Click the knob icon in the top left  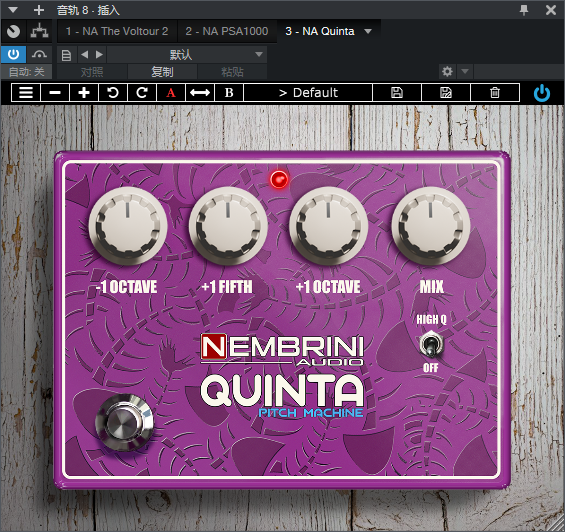[13, 31]
